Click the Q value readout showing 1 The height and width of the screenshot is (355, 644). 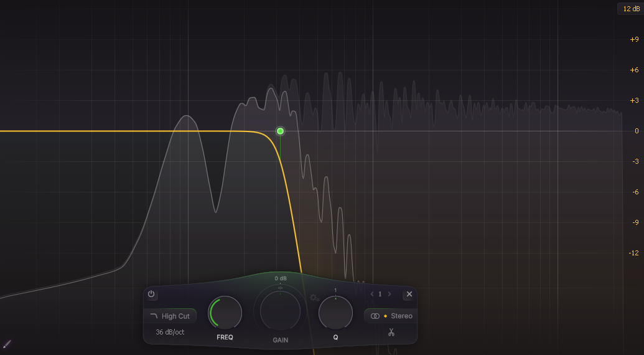pos(335,290)
